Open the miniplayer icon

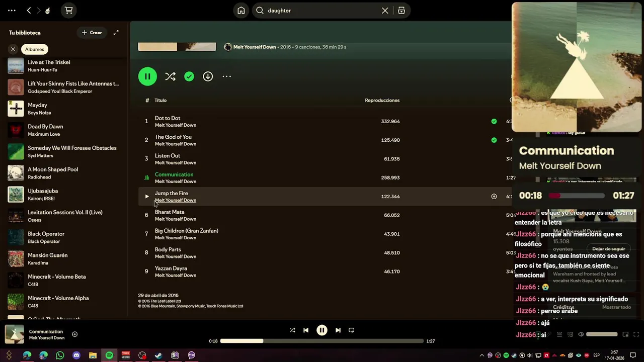pyautogui.click(x=625, y=334)
